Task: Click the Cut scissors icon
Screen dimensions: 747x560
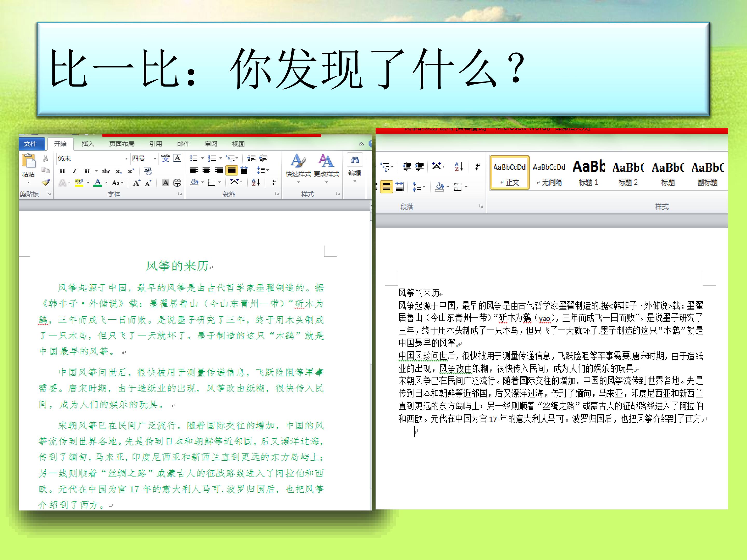Action: point(46,159)
